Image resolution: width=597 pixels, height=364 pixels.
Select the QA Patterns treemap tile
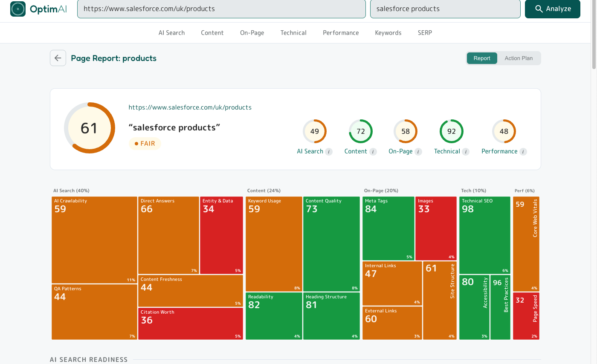tap(94, 312)
